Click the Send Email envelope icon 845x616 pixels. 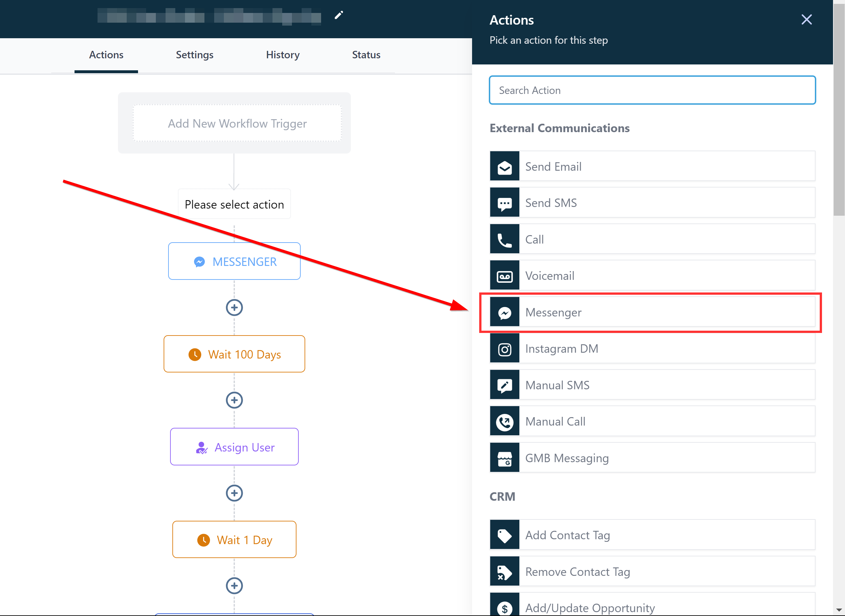coord(504,166)
